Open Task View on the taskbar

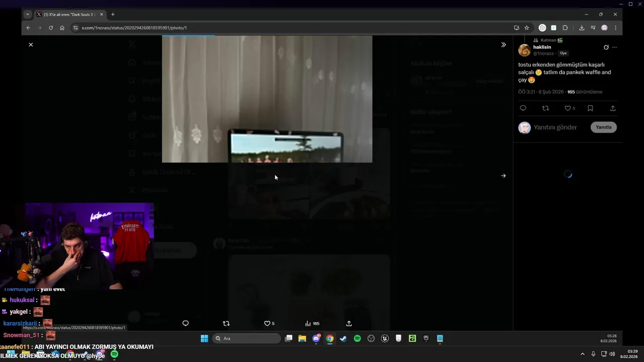pyautogui.click(x=288, y=338)
